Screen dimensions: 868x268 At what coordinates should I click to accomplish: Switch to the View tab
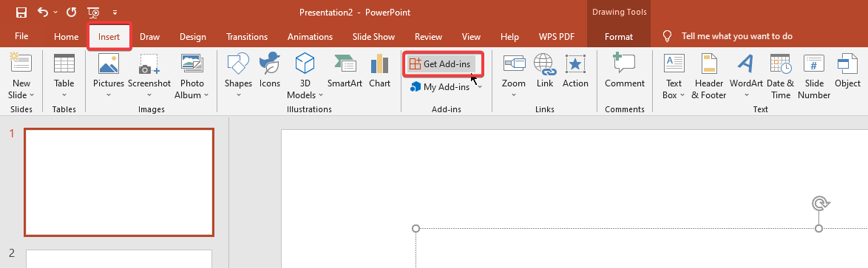471,37
